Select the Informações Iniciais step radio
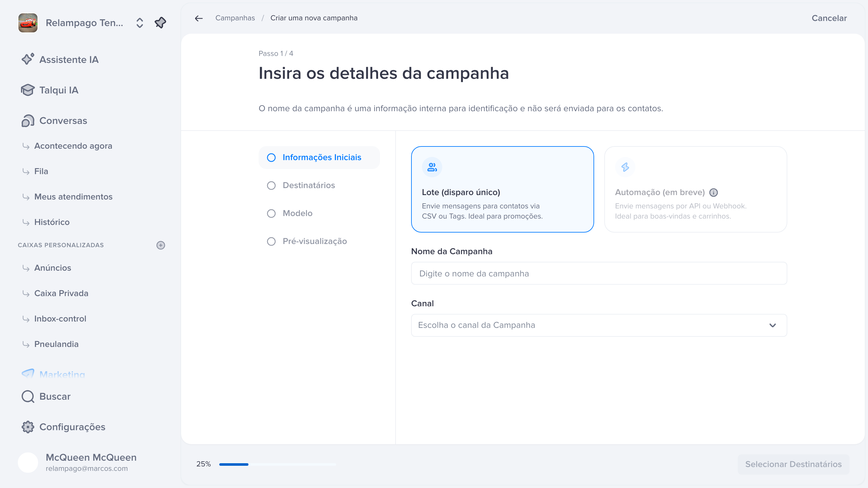The height and width of the screenshot is (488, 868). 271,157
